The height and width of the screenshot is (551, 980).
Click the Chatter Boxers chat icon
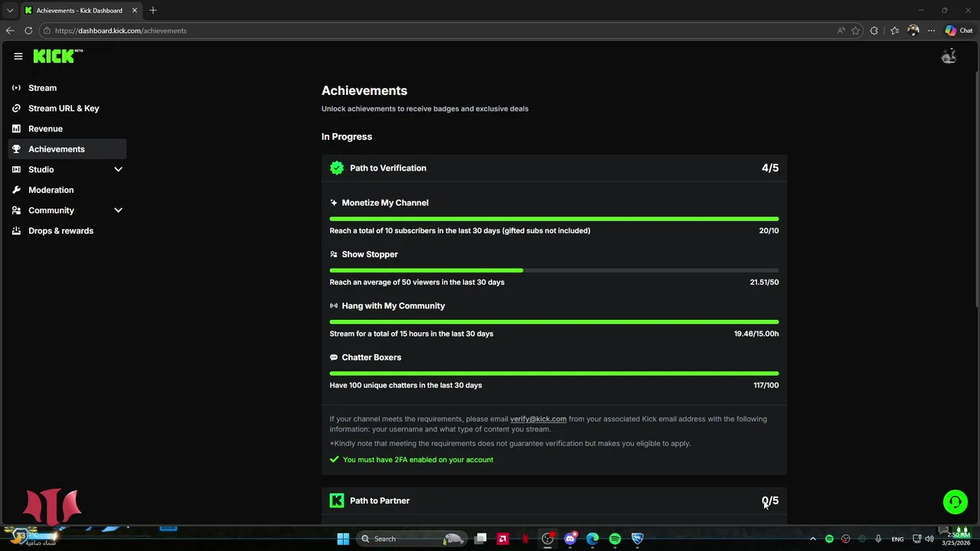[334, 357]
